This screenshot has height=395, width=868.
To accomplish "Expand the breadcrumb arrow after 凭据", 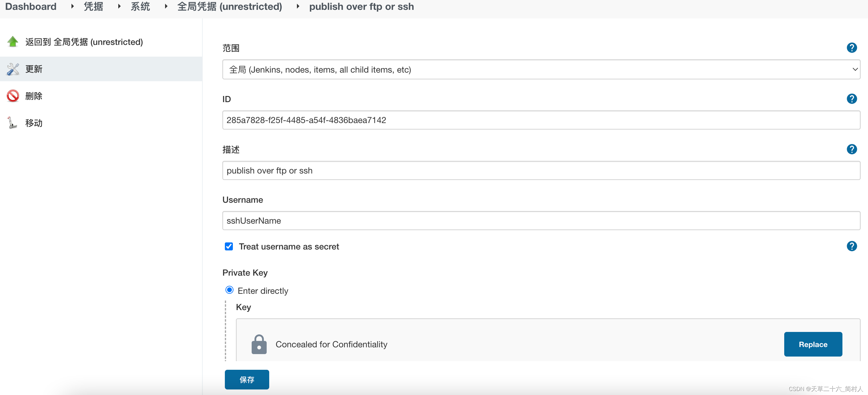I will 119,6.
